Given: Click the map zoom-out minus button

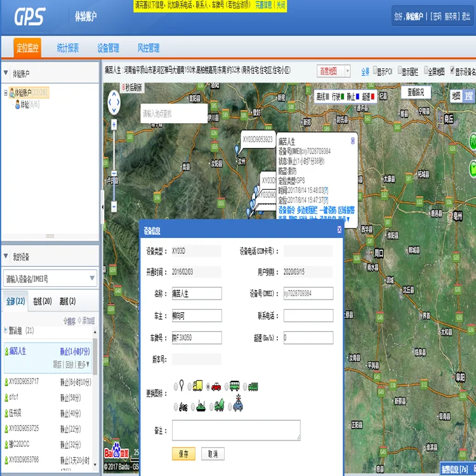Looking at the screenshot, I should coord(114,206).
